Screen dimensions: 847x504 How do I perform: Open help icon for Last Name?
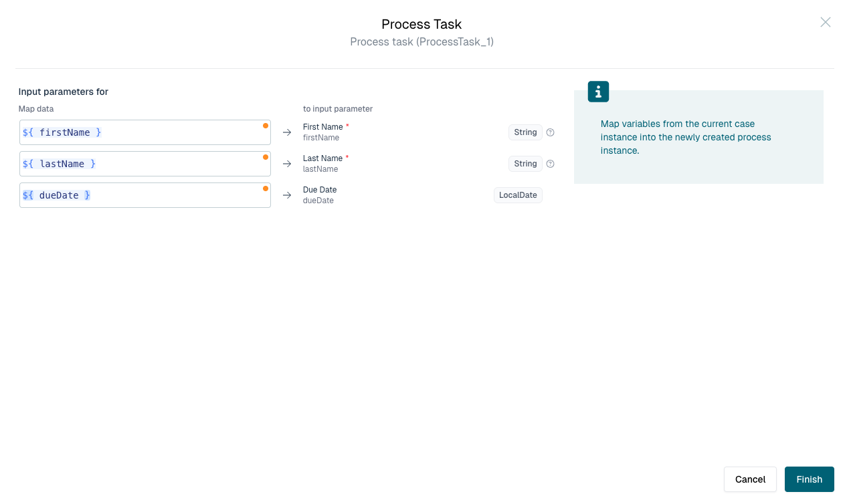(x=551, y=164)
